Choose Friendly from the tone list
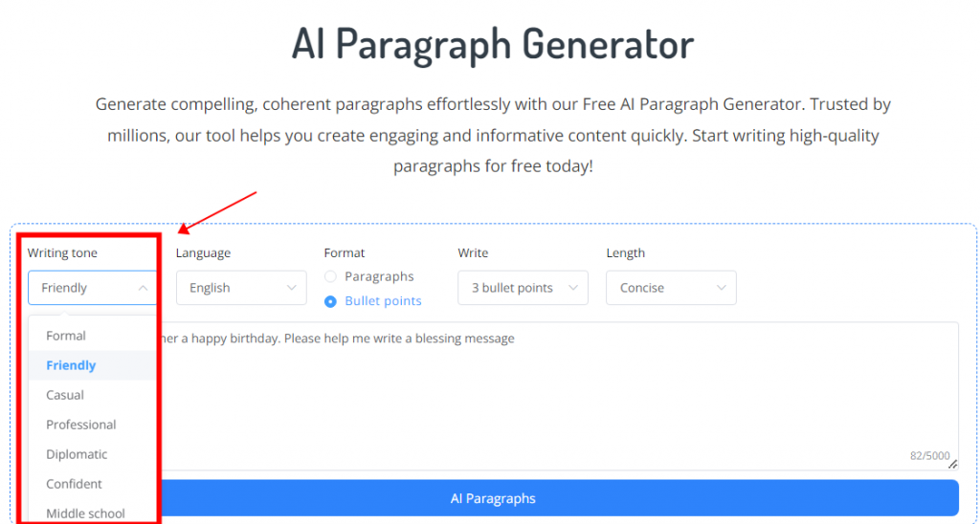The image size is (980, 524). point(71,365)
